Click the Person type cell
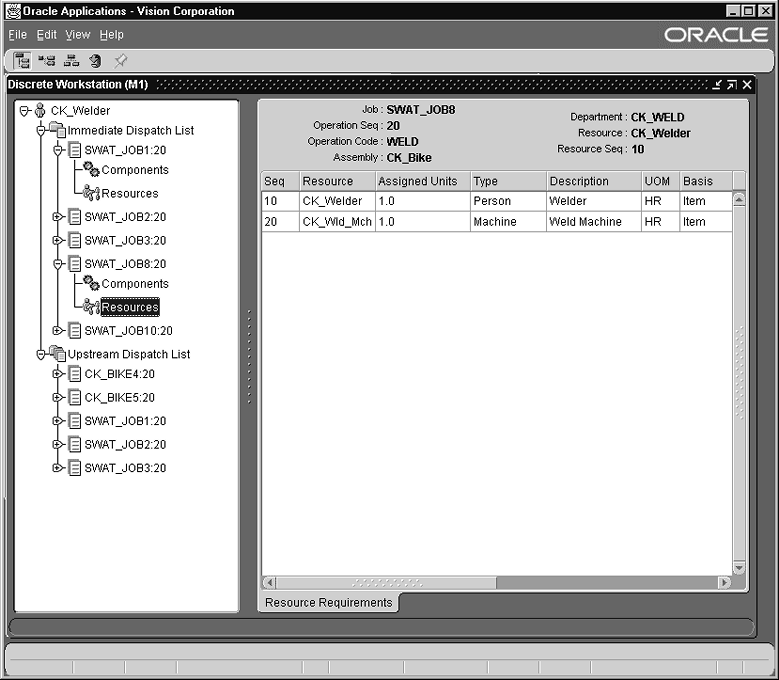Viewport: 779px width, 680px height. (508, 201)
